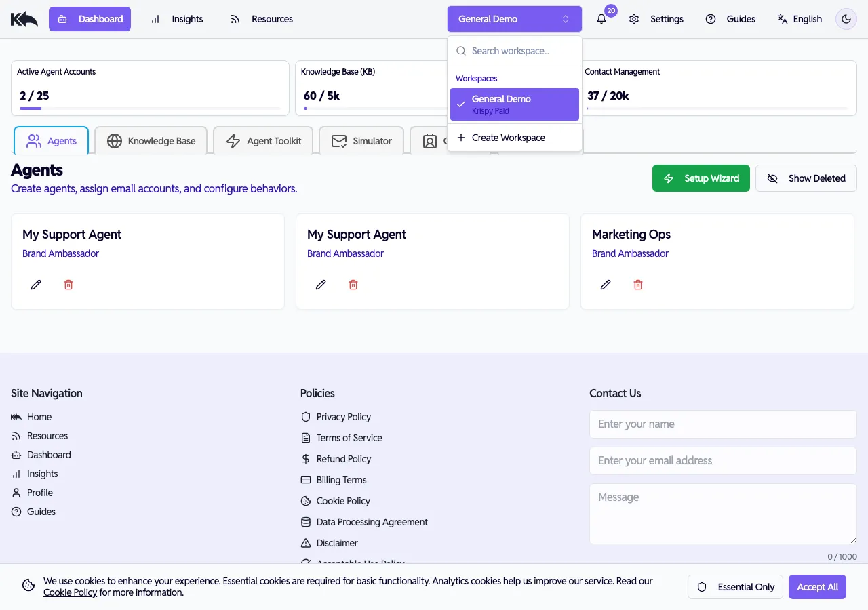The height and width of the screenshot is (610, 868).
Task: Collapse the General Demo workspace dropdown
Action: click(514, 19)
